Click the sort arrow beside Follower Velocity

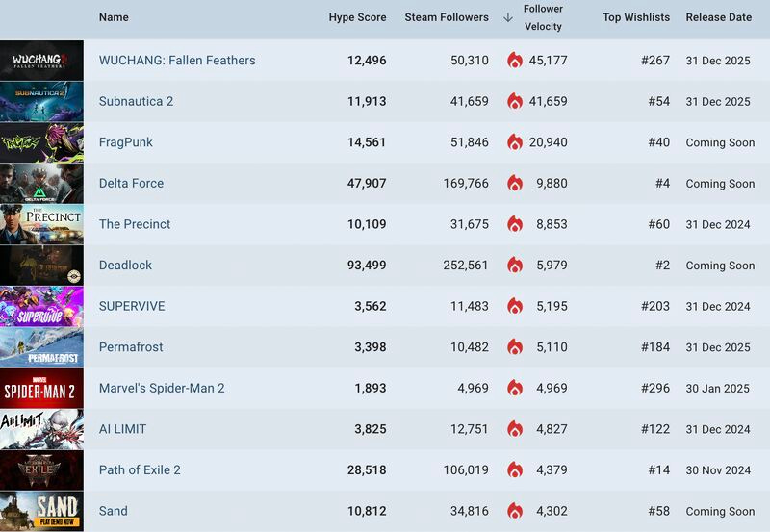(508, 17)
